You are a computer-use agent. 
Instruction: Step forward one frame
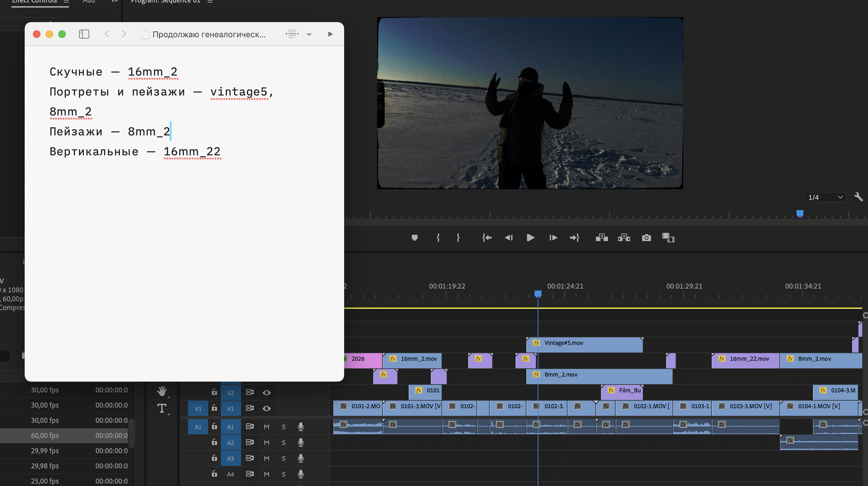pyautogui.click(x=553, y=238)
